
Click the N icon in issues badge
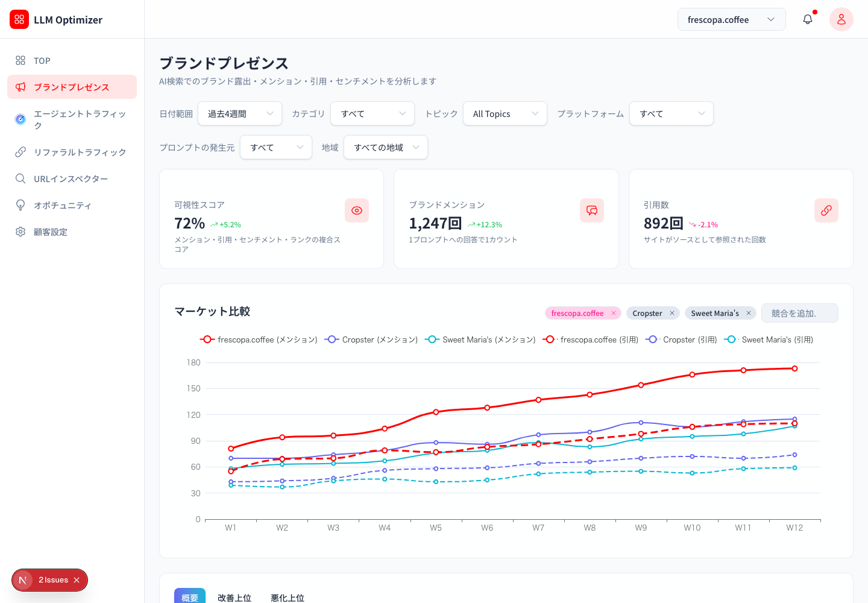[23, 580]
